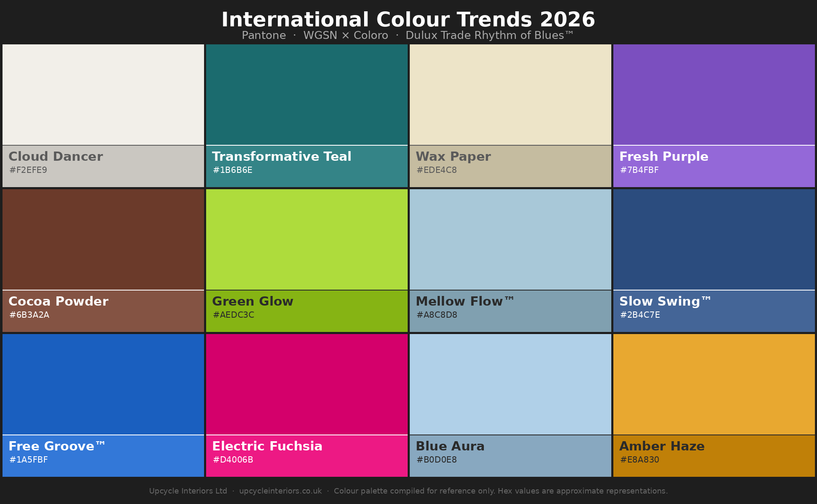Click hex code #EDE4C8

[437, 170]
